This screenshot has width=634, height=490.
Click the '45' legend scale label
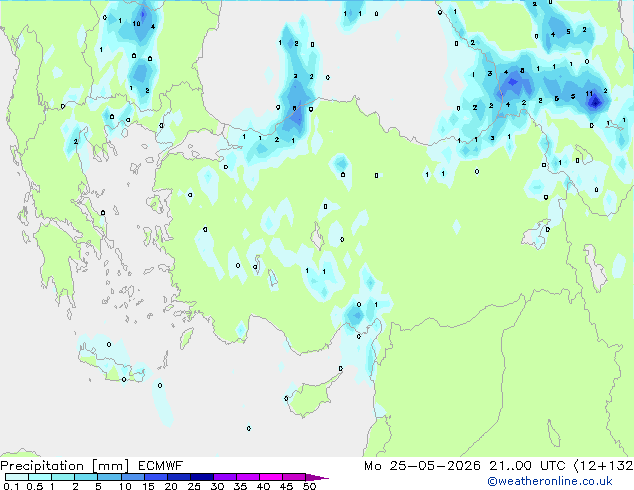click(x=286, y=486)
